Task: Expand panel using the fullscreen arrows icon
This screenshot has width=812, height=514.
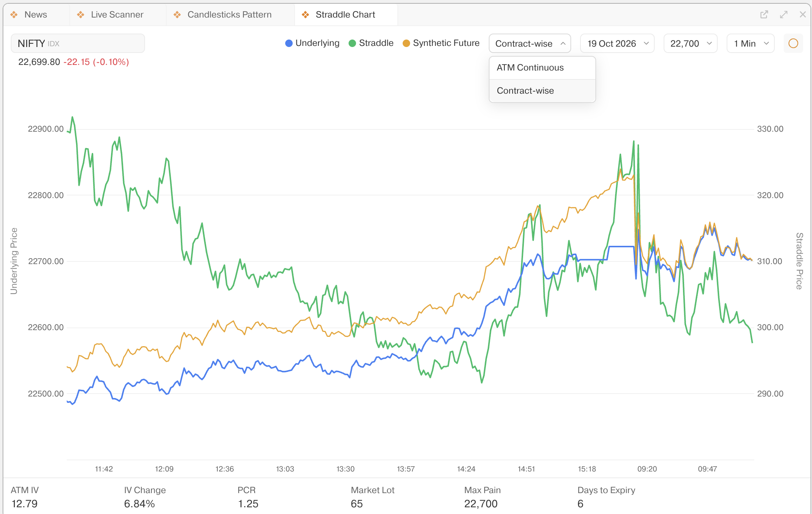Action: tap(784, 15)
